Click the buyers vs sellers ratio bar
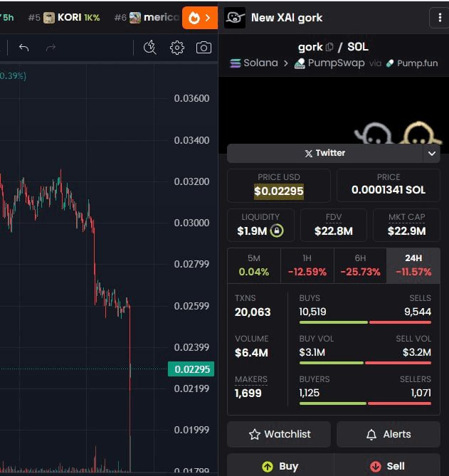 (365, 403)
